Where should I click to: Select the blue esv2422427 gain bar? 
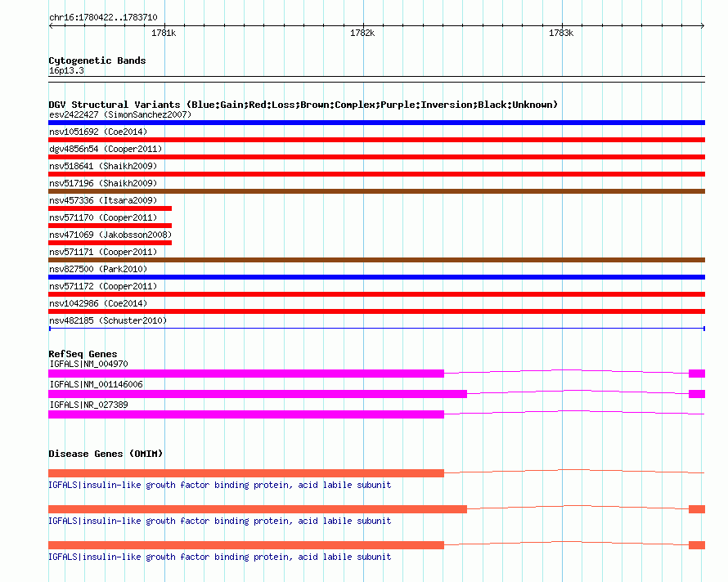tap(376, 123)
